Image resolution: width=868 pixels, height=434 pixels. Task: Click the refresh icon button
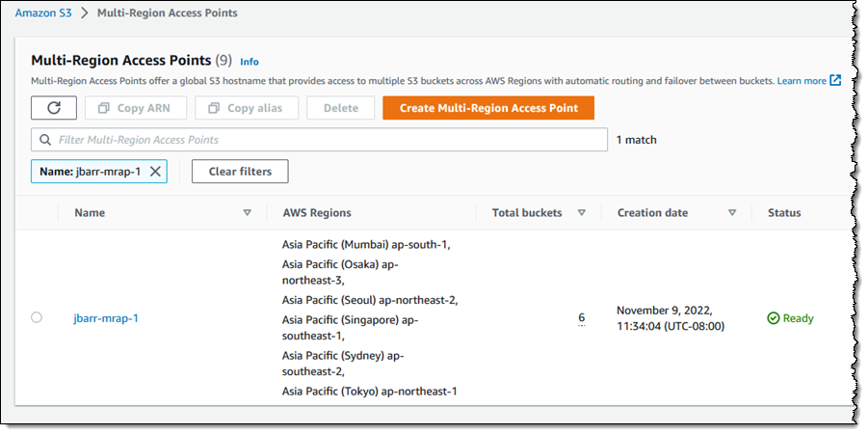click(54, 107)
